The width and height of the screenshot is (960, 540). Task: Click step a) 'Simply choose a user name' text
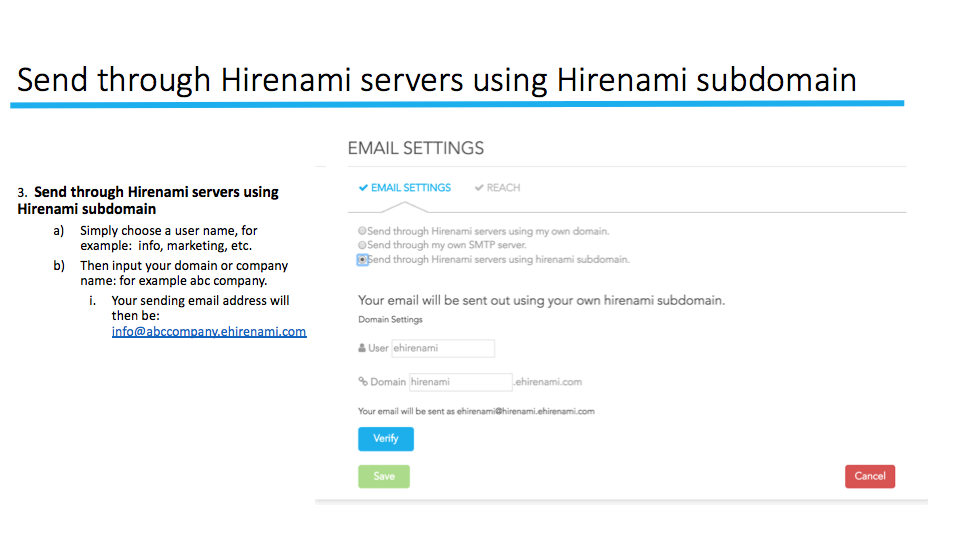[x=168, y=238]
